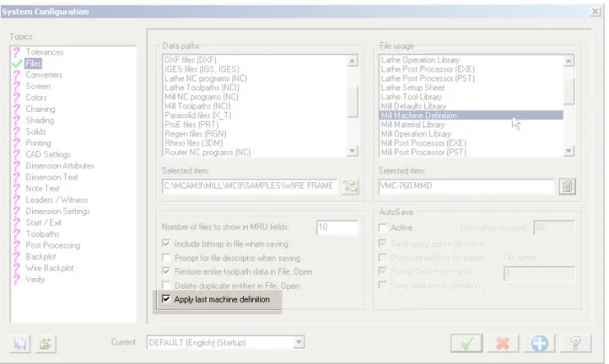This screenshot has height=364, width=609.
Task: Click File usage list scroll up arrow
Action: point(569,61)
